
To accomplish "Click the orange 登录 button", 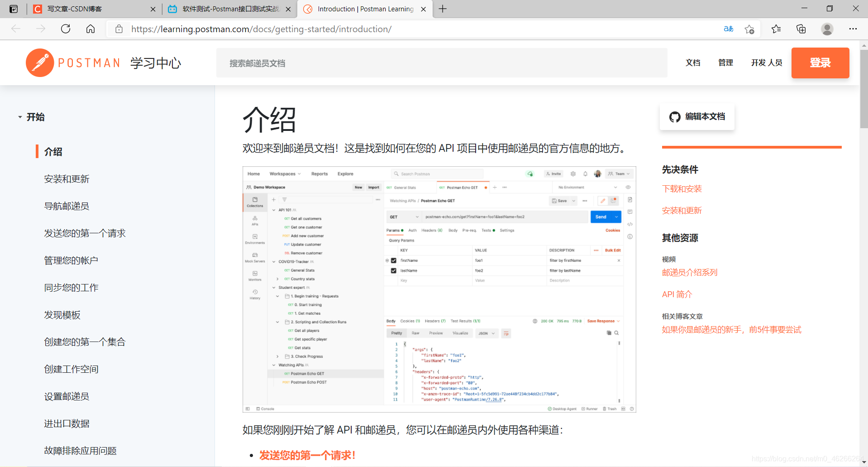I will point(820,63).
